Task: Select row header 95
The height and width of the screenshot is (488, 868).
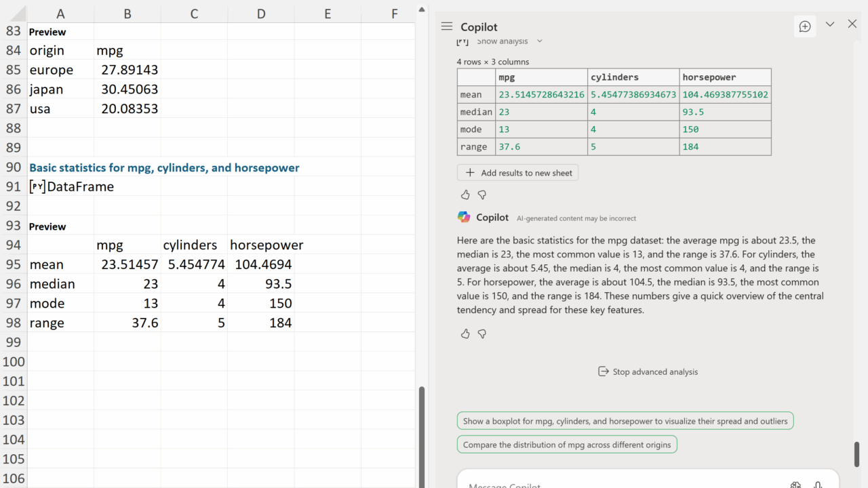Action: click(14, 264)
